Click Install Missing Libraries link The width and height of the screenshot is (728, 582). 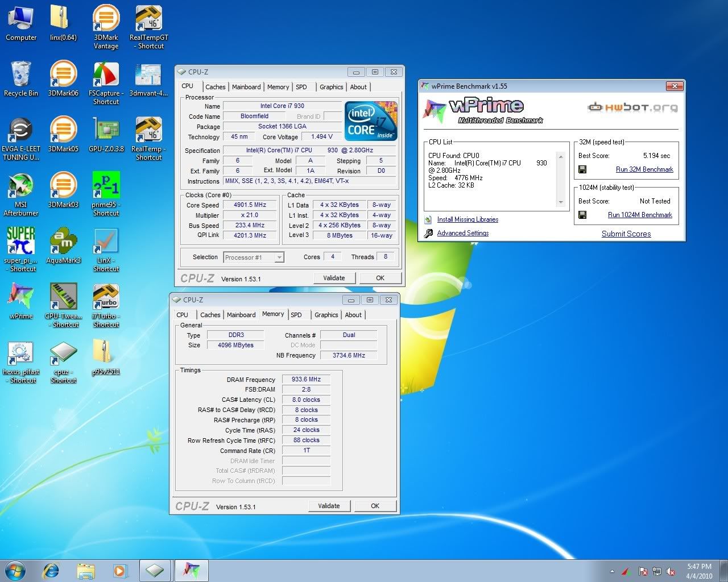[468, 219]
